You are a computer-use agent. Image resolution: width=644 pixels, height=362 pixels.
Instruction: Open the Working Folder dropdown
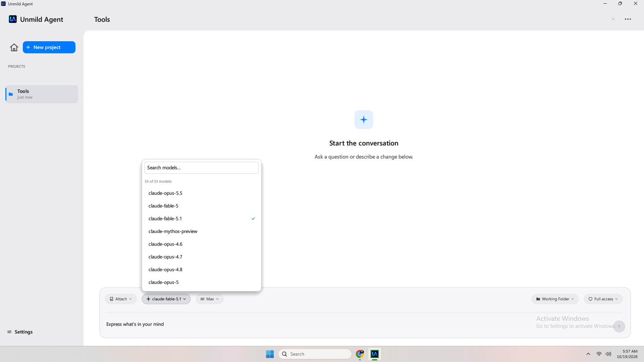click(x=555, y=299)
